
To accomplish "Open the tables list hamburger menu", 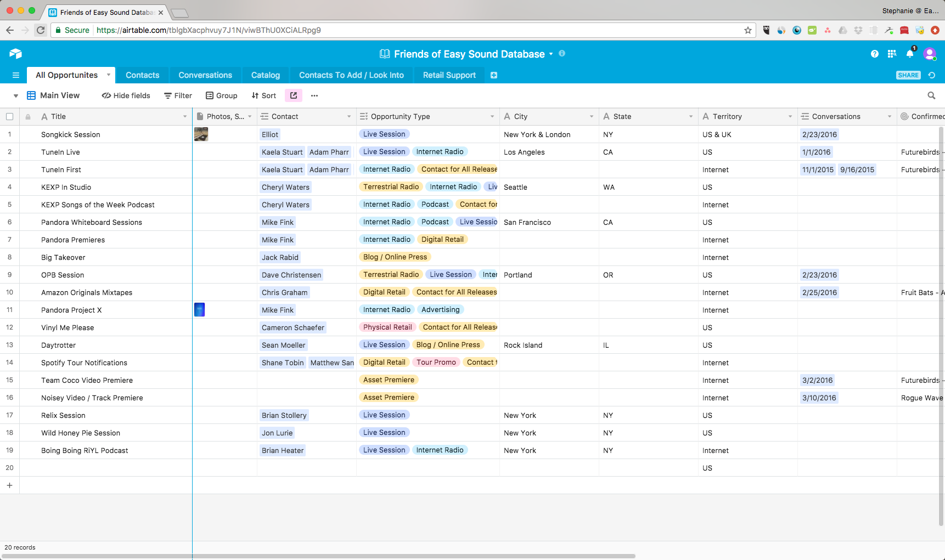I will click(16, 75).
